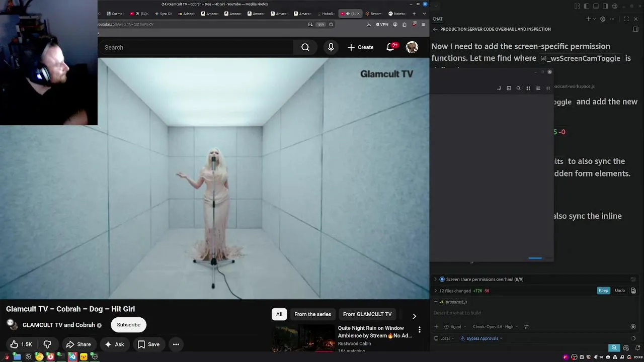
Task: Click the video player to pause
Action: (x=214, y=178)
